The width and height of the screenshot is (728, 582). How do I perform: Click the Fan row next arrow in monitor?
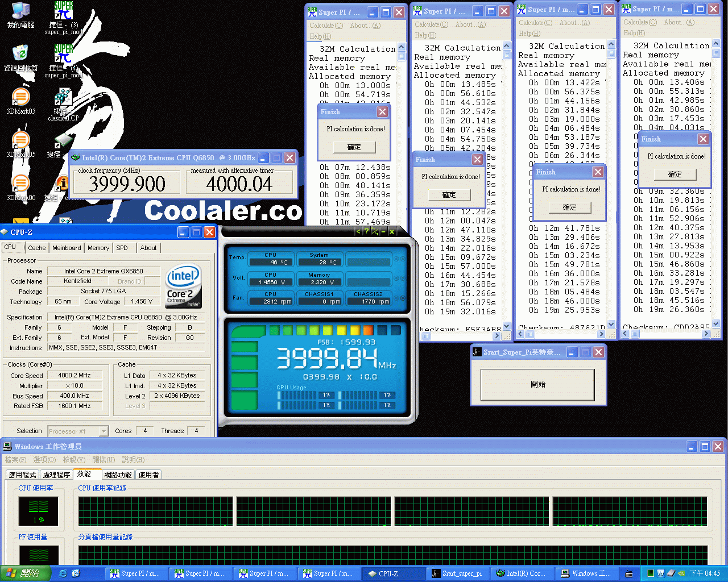[x=403, y=298]
